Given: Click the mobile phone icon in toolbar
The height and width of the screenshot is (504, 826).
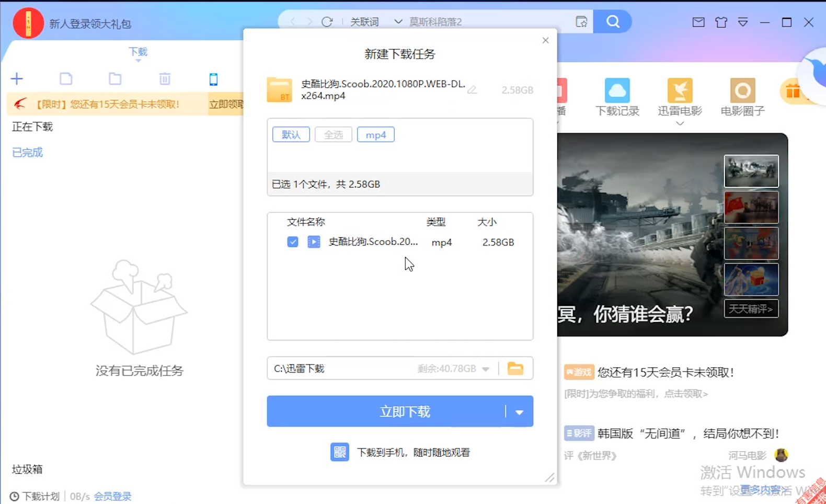Looking at the screenshot, I should pos(213,79).
